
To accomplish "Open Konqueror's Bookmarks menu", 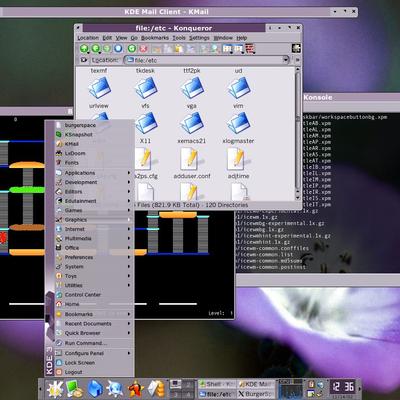I will [155, 38].
